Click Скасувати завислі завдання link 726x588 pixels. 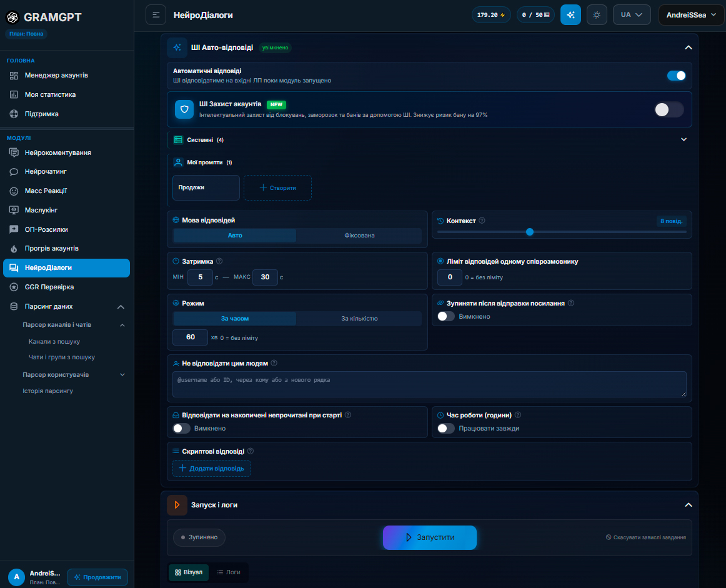click(x=646, y=537)
